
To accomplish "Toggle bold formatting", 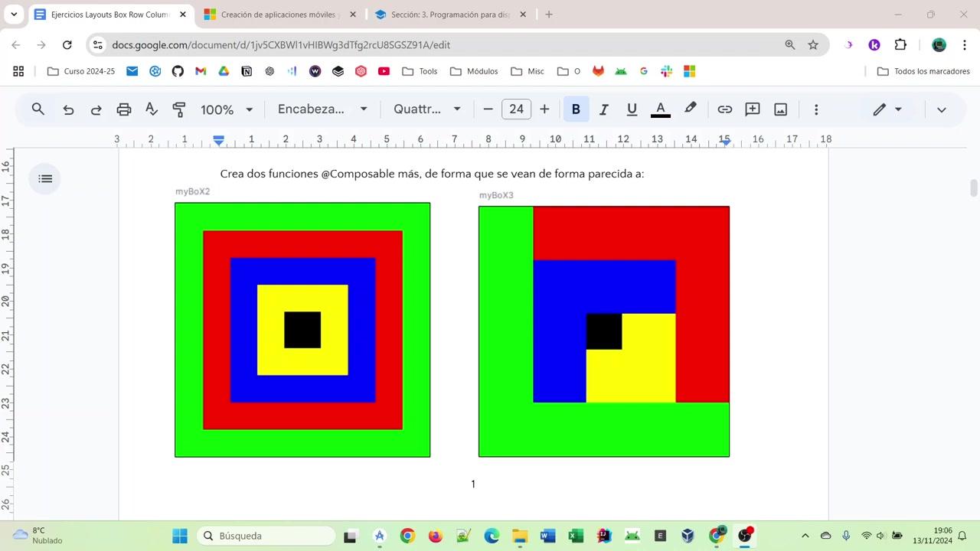I will pyautogui.click(x=576, y=109).
